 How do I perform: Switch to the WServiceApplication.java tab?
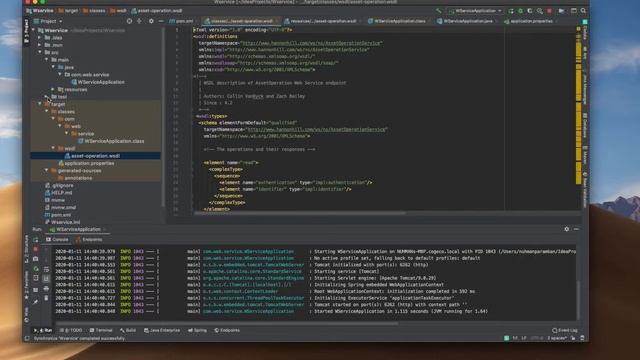(466, 21)
